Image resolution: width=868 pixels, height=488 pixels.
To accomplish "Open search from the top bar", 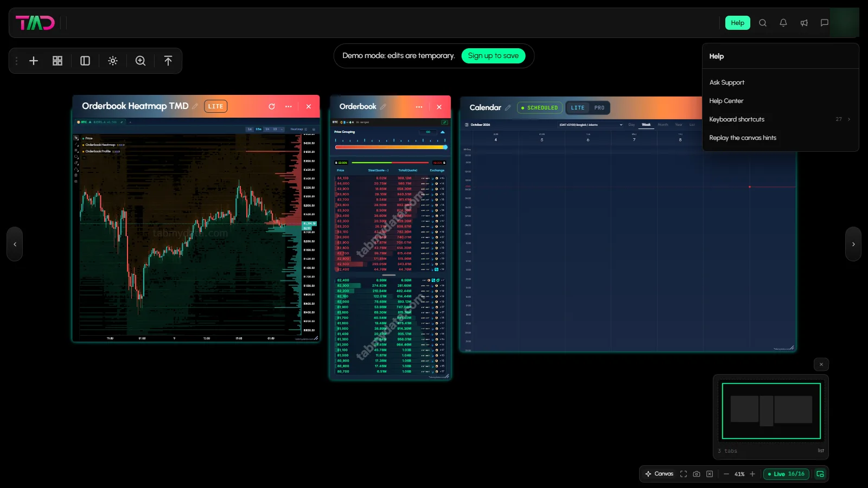I will (x=763, y=23).
